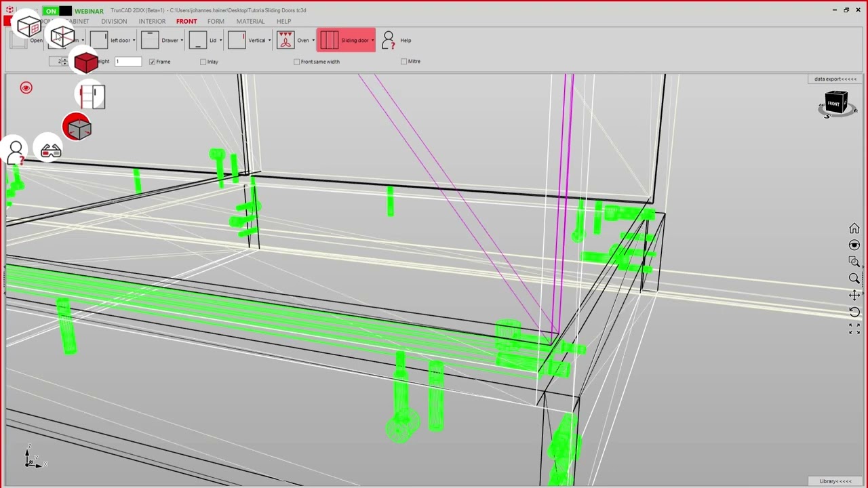
Task: Click the Oven front icon
Action: tap(285, 40)
